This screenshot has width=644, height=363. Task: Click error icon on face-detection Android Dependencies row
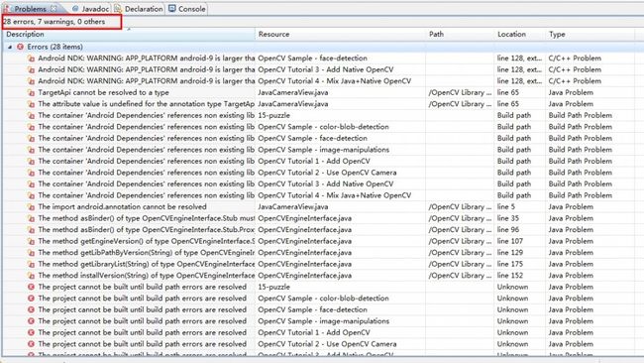(31, 138)
